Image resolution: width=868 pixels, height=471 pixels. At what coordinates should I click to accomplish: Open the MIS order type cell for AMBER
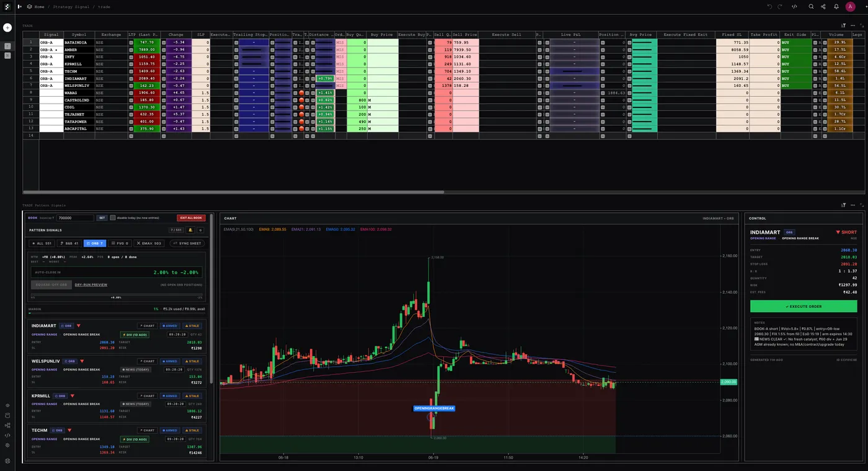340,50
